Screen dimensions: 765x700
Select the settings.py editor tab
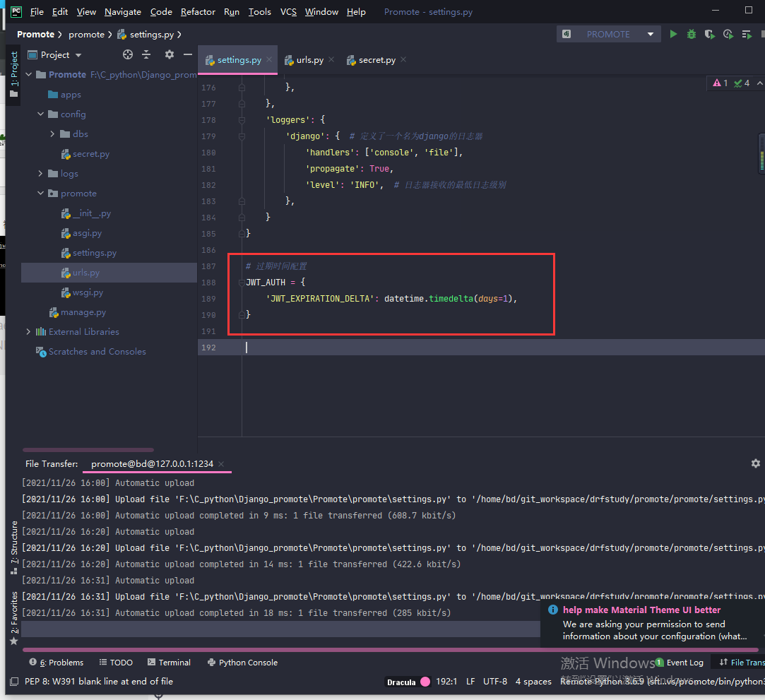[239, 59]
